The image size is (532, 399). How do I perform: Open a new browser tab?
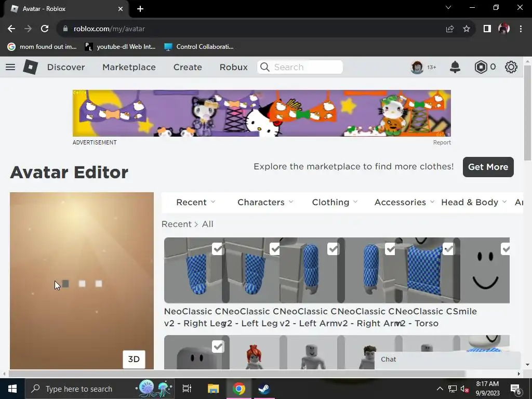click(x=140, y=9)
